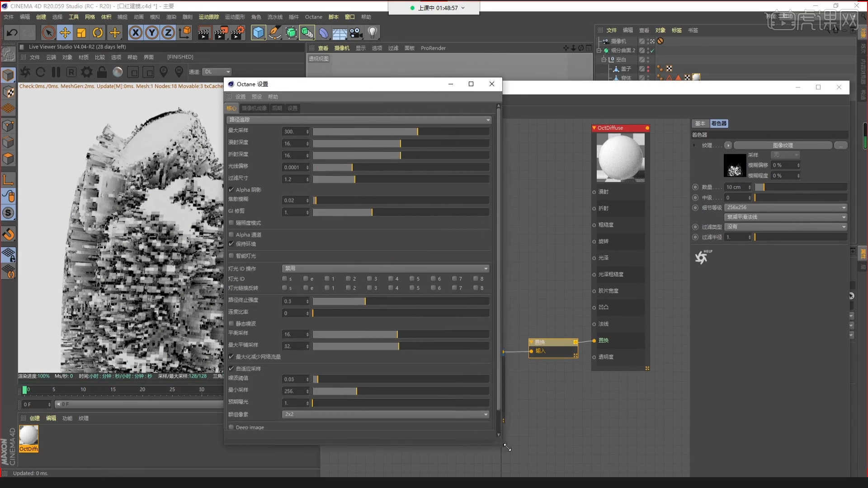Toggle Y axis lock
The image size is (868, 488).
152,33
